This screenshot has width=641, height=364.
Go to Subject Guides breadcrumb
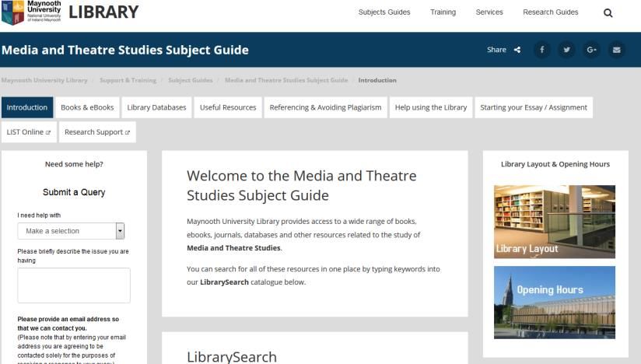click(x=191, y=80)
